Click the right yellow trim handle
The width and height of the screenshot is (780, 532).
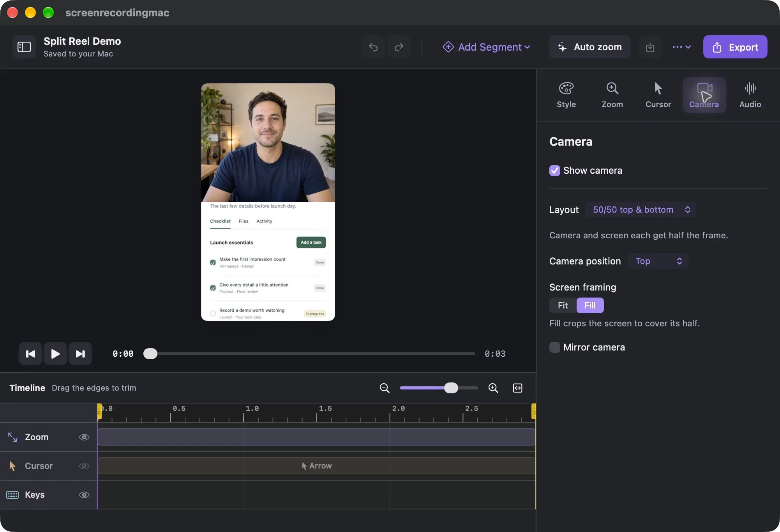pyautogui.click(x=534, y=412)
